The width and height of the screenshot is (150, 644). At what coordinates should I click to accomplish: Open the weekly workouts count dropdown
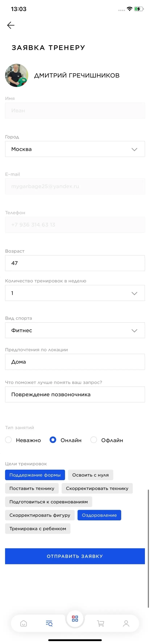pyautogui.click(x=75, y=293)
